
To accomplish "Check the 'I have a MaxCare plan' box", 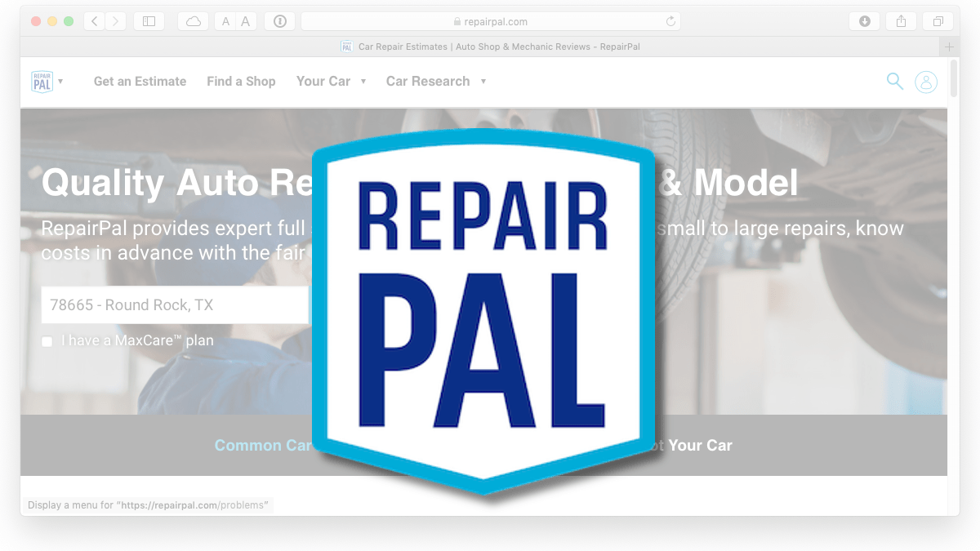I will coord(47,341).
